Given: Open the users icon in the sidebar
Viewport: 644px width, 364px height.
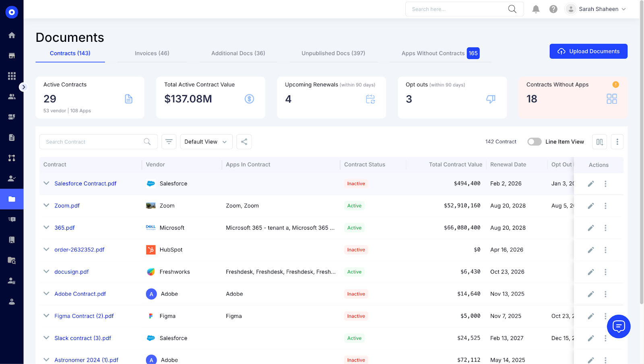Looking at the screenshot, I should pos(12,96).
